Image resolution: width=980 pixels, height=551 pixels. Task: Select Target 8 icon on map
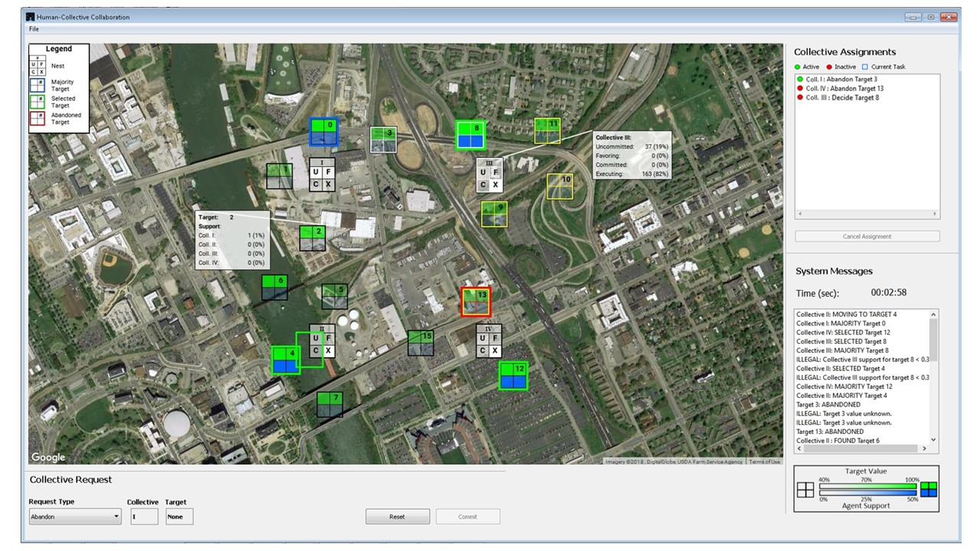469,135
